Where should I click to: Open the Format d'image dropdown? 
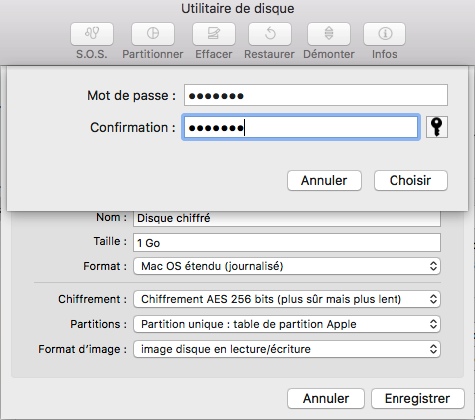287,349
